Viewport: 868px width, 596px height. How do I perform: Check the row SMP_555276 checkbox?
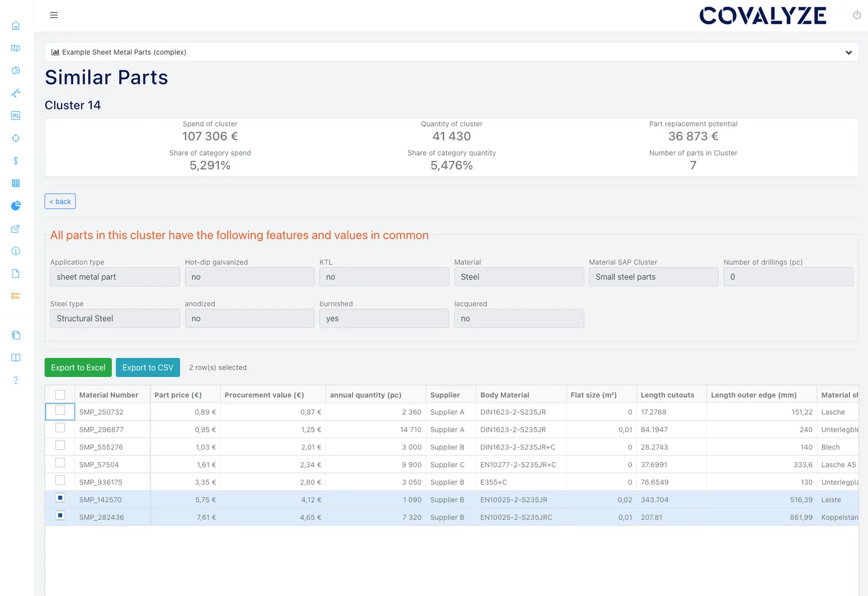tap(60, 445)
